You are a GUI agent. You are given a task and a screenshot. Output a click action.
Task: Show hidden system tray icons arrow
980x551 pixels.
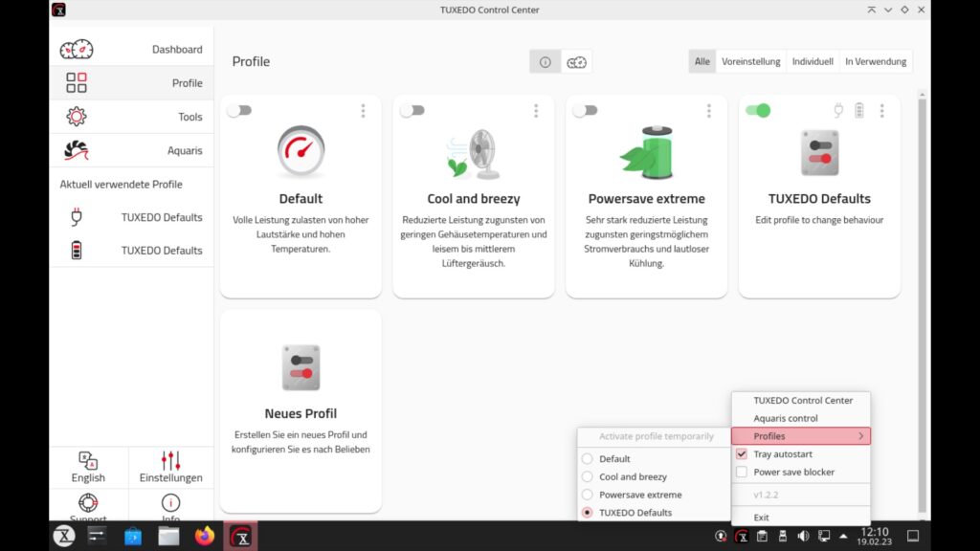pyautogui.click(x=843, y=536)
